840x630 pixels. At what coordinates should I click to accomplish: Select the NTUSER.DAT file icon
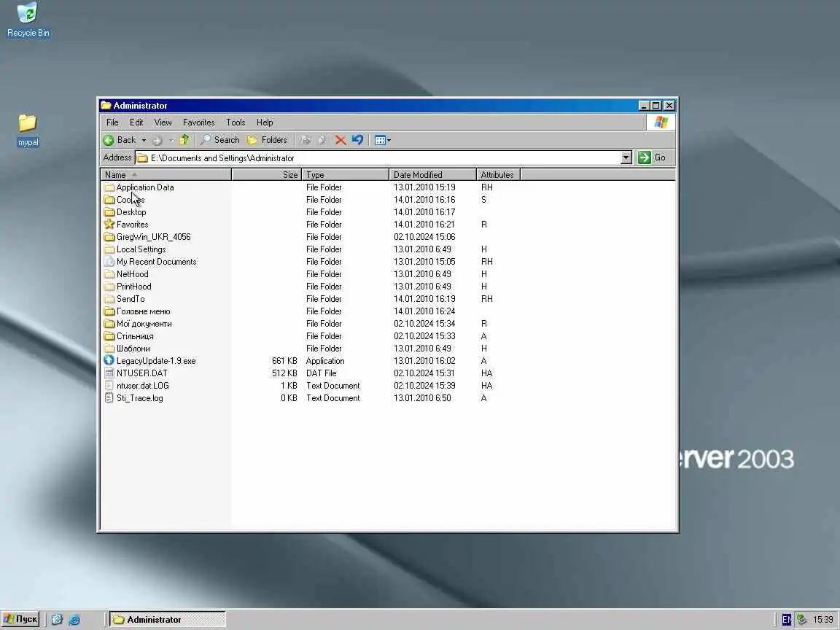[109, 373]
